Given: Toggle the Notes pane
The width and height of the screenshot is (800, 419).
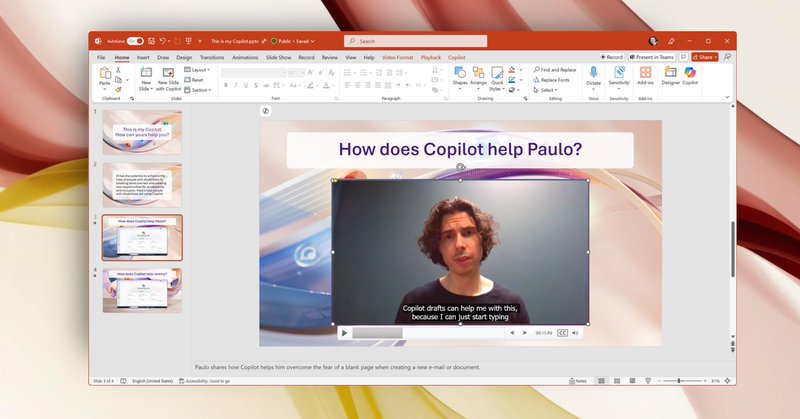Looking at the screenshot, I should [x=578, y=381].
